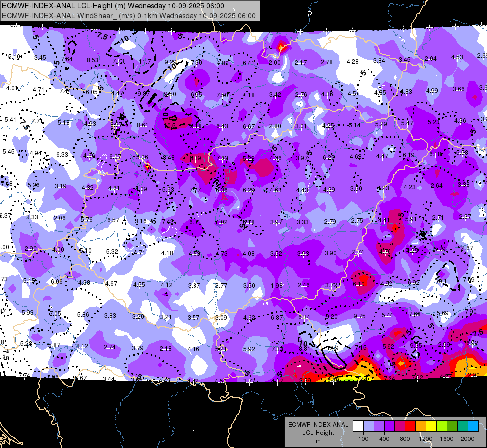
Task: Click the red legend swatch
Action: (410, 426)
